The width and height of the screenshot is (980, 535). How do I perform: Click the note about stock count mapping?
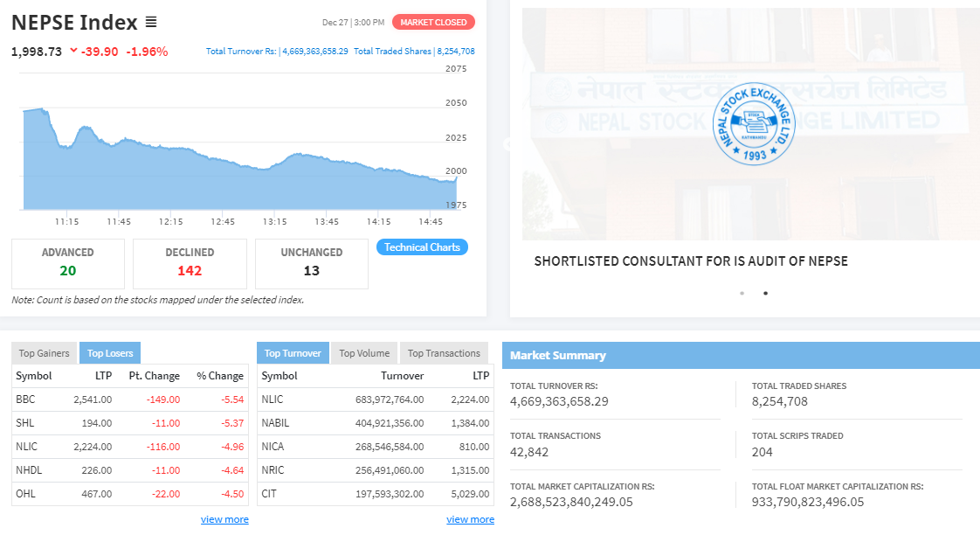(157, 300)
